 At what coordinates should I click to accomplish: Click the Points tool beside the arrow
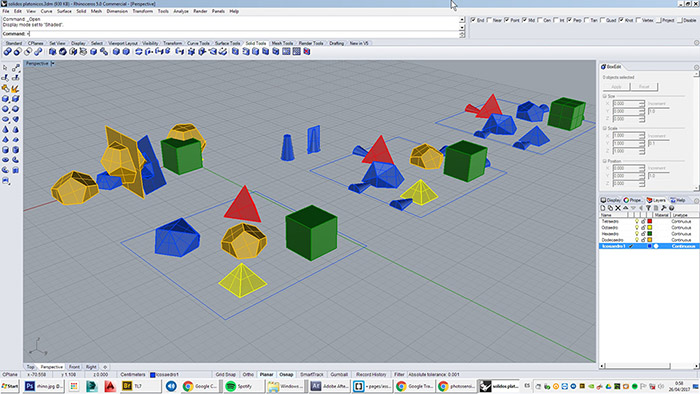[x=16, y=68]
